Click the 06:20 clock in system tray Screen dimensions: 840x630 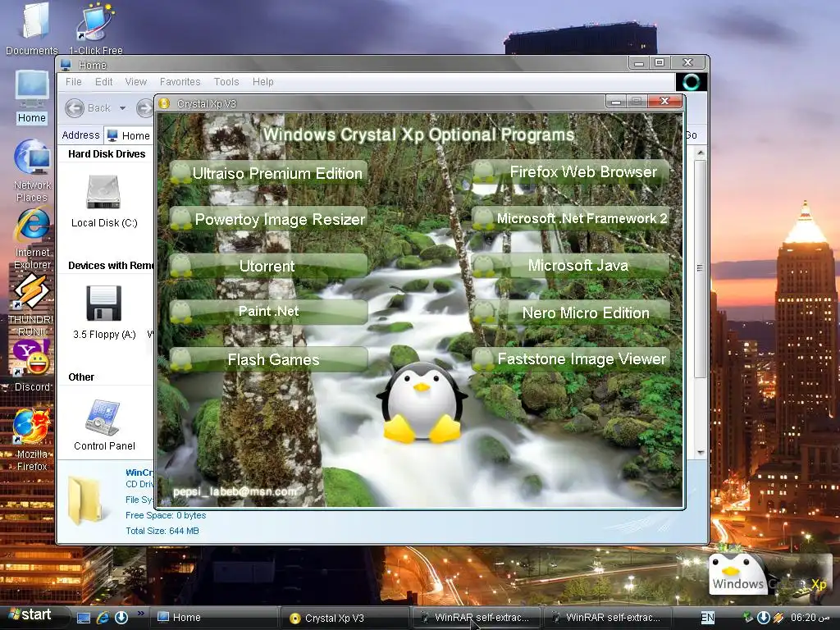tap(810, 618)
